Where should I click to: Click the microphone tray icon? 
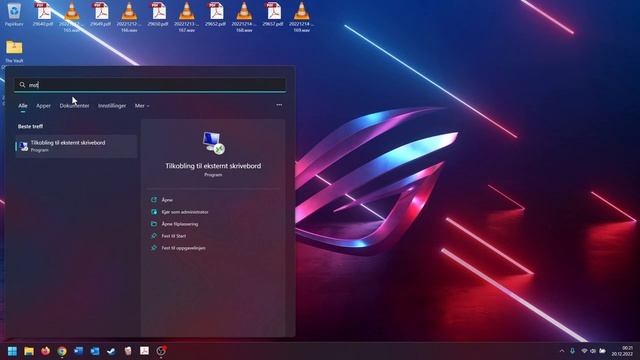573,351
